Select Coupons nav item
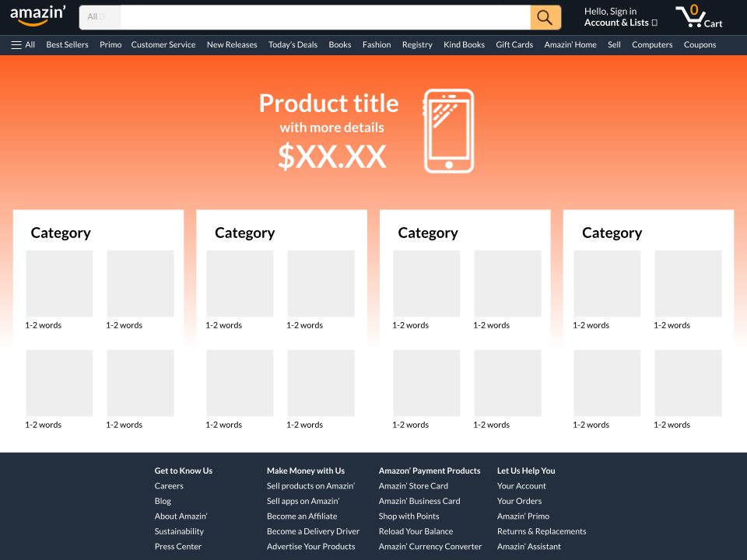The height and width of the screenshot is (560, 747). (x=700, y=45)
